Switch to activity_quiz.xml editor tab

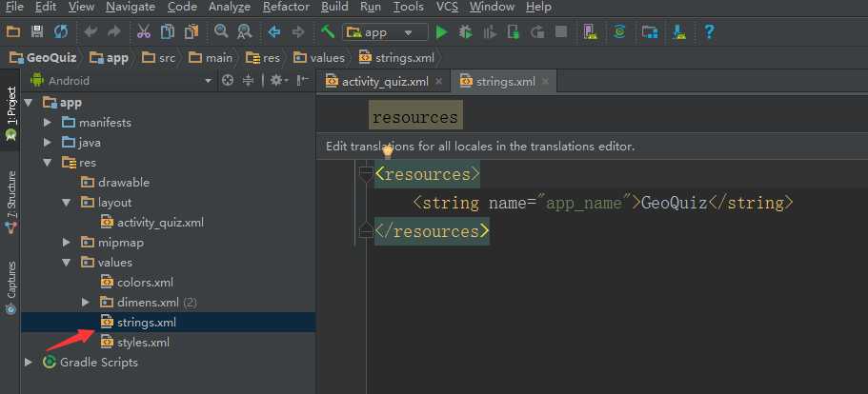pyautogui.click(x=384, y=81)
